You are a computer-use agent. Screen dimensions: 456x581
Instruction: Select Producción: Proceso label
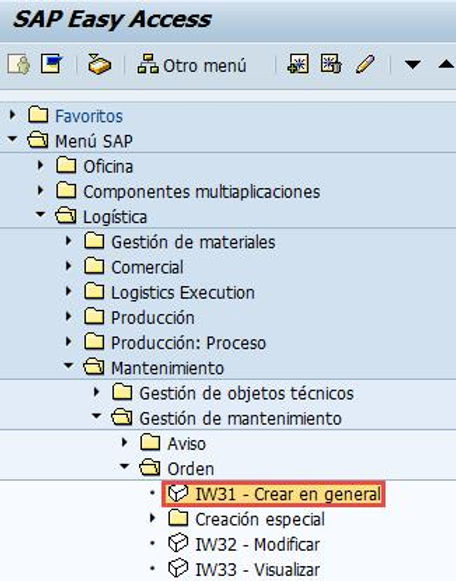(x=188, y=343)
